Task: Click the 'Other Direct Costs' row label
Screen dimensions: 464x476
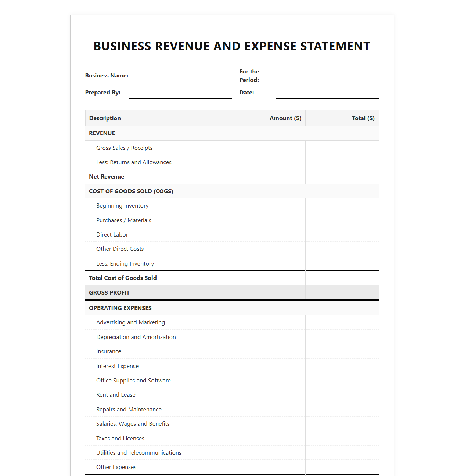Action: 120,249
